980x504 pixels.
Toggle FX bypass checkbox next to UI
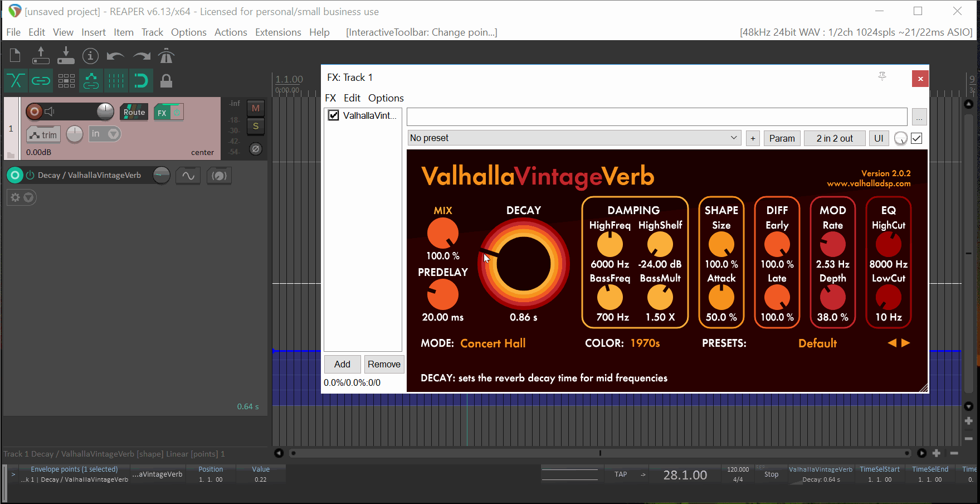(916, 138)
